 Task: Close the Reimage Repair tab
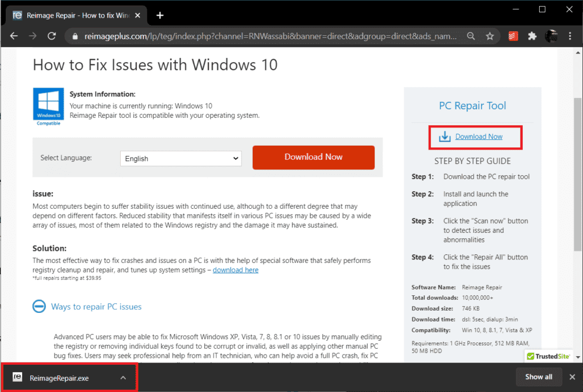coord(138,15)
